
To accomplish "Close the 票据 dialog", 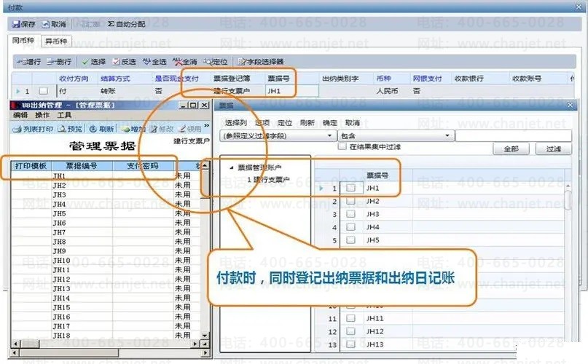I will [x=570, y=106].
